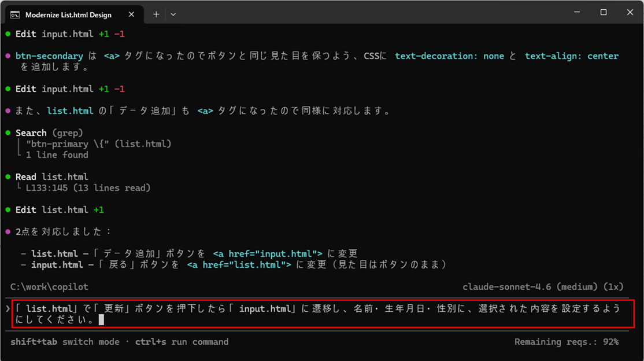This screenshot has height=361, width=644.
Task: Click the green bullet beside Read list.html
Action: [8, 177]
